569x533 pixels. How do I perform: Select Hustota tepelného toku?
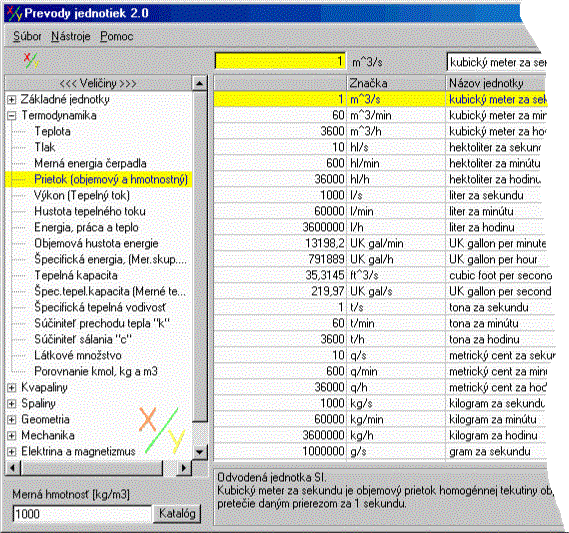[x=90, y=211]
